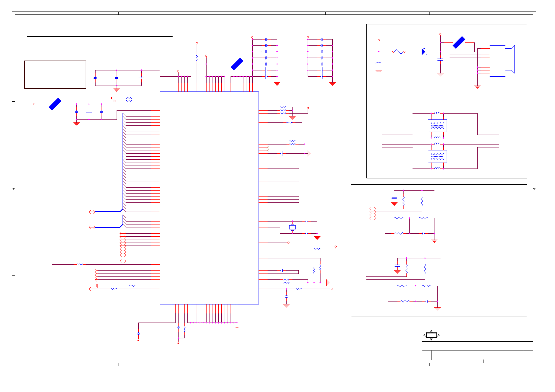The image size is (555, 392).
Task: Click ground symbol of upper termination network
Action: point(434,241)
